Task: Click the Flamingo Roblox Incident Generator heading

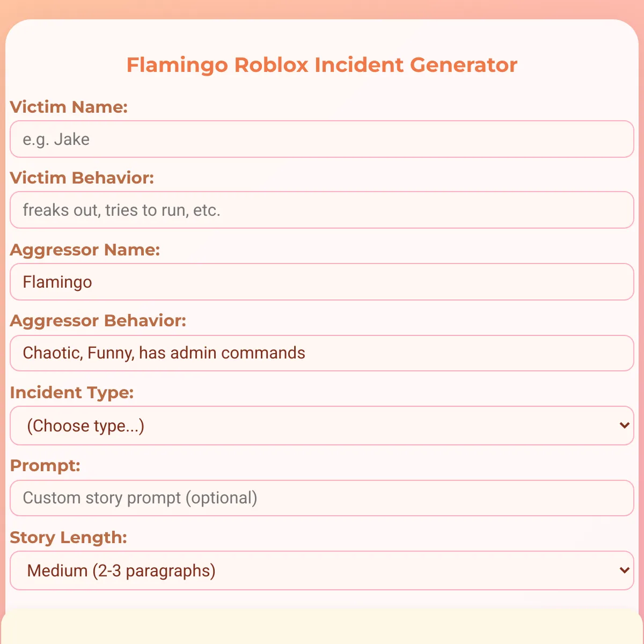Action: pos(322,64)
